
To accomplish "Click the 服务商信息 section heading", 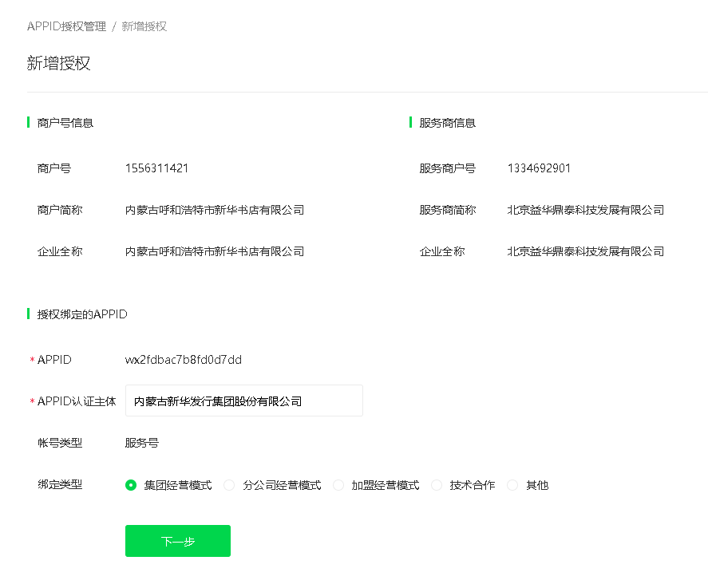I will [447, 123].
